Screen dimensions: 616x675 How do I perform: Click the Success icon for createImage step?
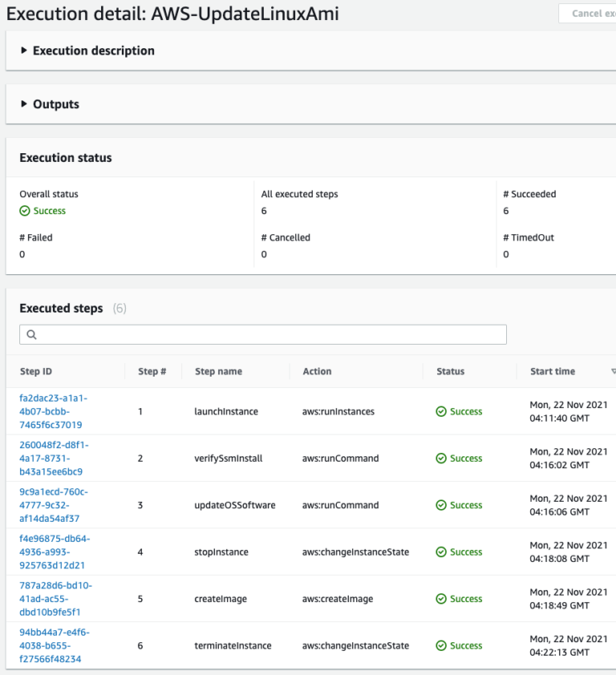441,598
